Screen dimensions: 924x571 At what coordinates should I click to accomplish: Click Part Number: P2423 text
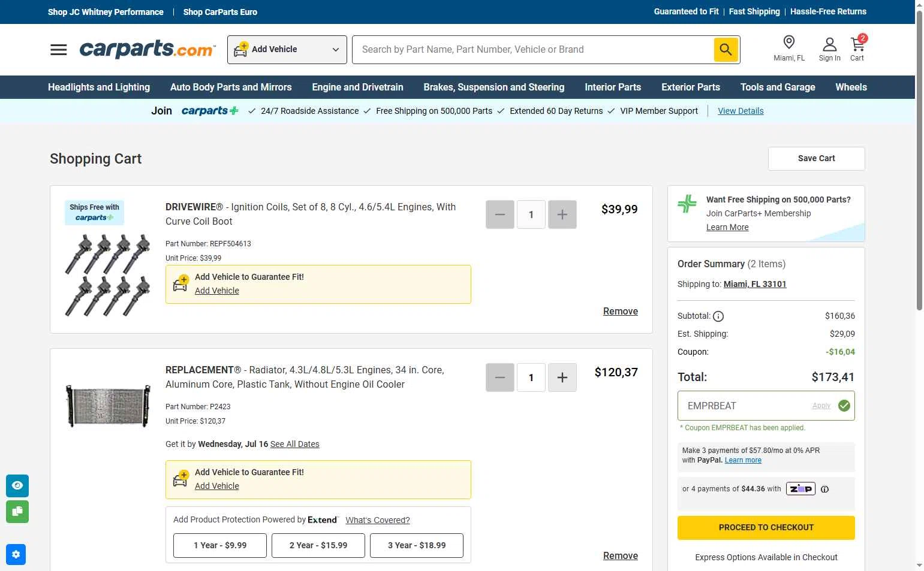click(198, 407)
